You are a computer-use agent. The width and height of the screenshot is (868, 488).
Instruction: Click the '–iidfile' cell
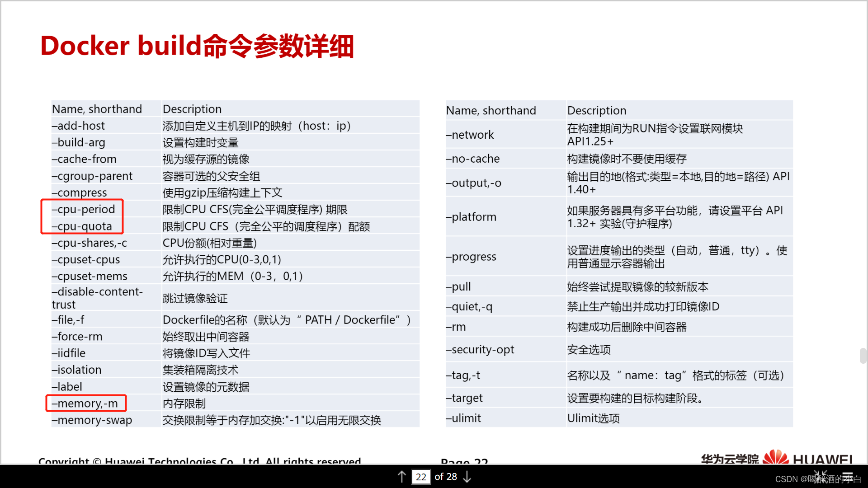pyautogui.click(x=106, y=353)
